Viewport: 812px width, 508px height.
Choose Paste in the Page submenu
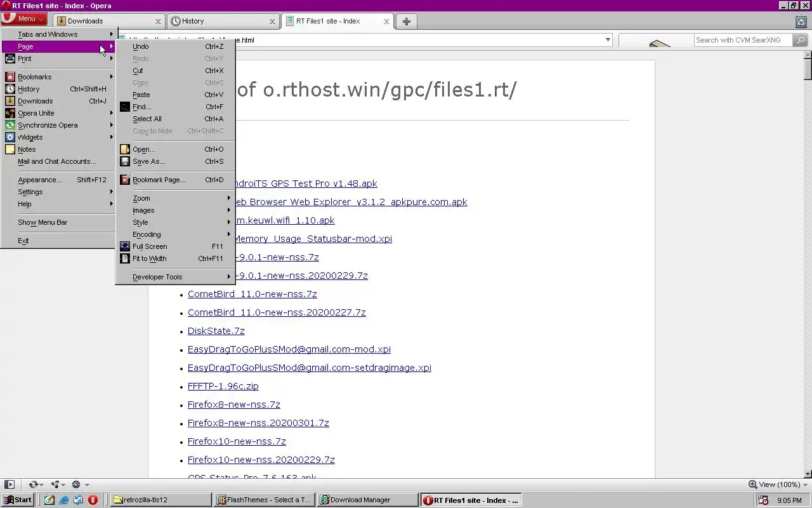[175, 95]
